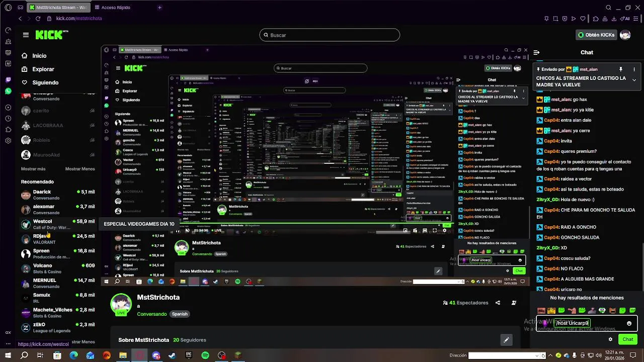Unpin the pinned chat message
Image resolution: width=644 pixels, height=362 pixels.
621,69
